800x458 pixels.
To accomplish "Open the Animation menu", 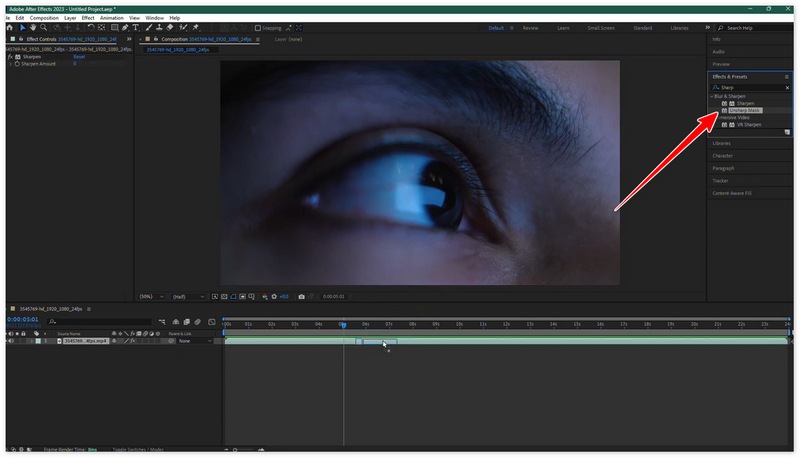I will pyautogui.click(x=114, y=18).
